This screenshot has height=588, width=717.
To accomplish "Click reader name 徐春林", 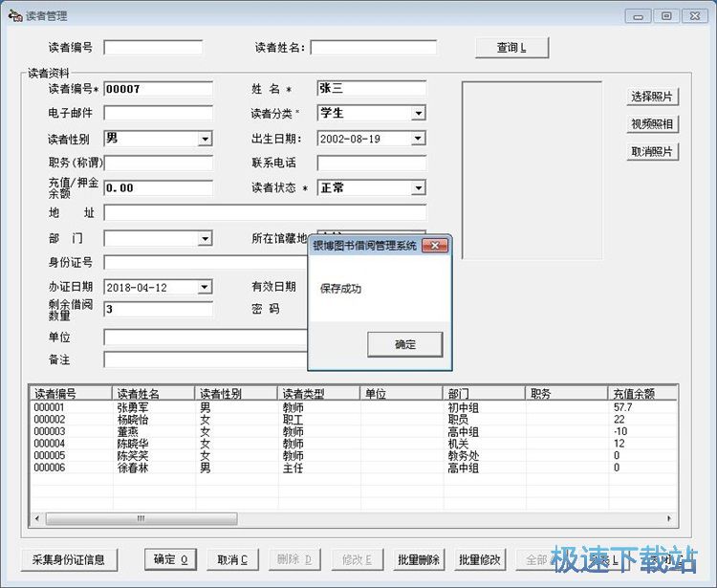I will click(133, 468).
